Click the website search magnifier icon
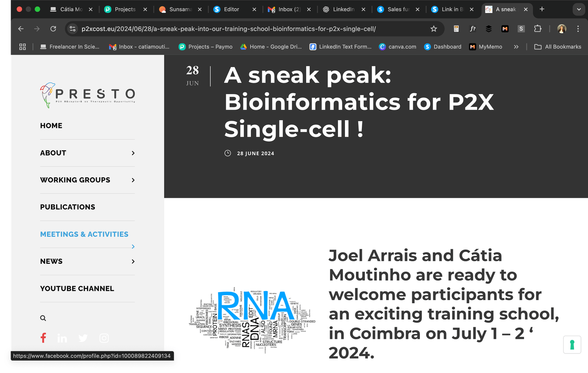 click(43, 318)
